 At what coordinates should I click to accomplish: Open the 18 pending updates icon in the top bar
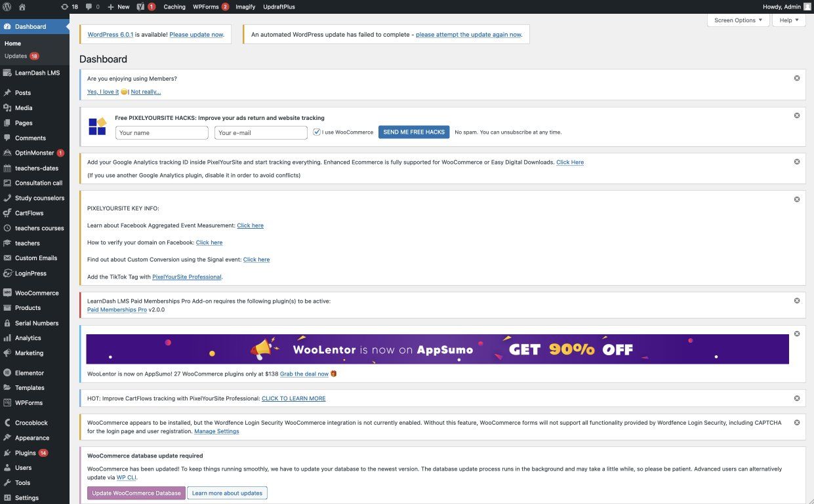tap(69, 7)
